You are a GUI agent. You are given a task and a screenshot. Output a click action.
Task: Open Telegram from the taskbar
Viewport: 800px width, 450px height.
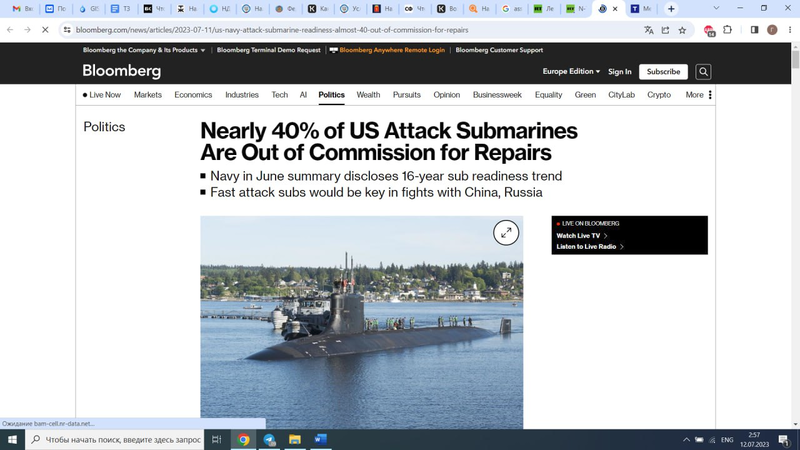(x=269, y=439)
